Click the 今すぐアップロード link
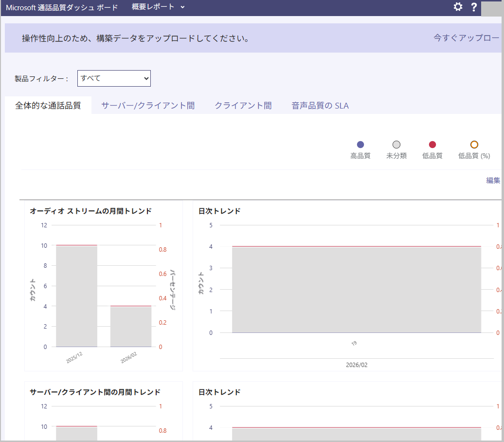Viewport: 504px width, 442px height. (x=467, y=37)
